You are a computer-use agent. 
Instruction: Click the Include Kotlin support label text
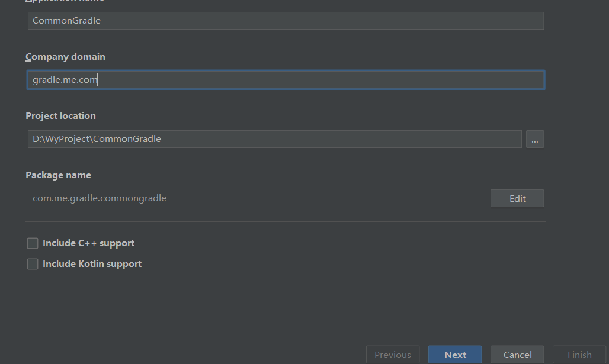click(92, 264)
